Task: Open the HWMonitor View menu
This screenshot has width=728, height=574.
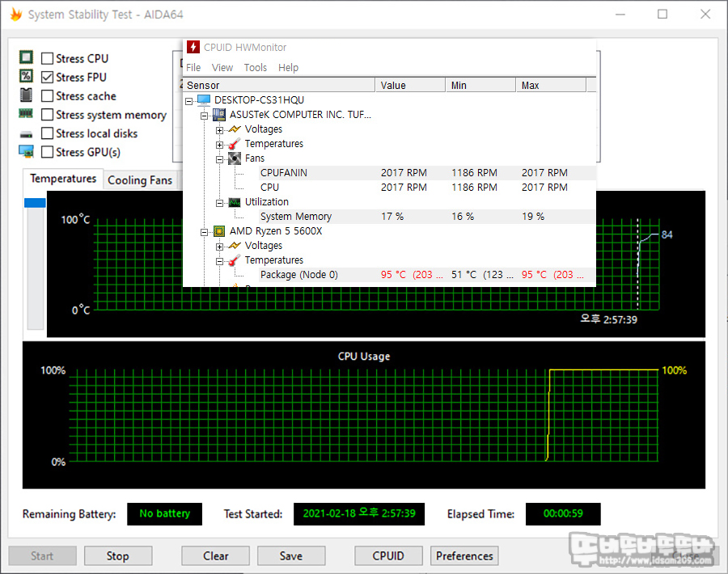Action: click(222, 67)
